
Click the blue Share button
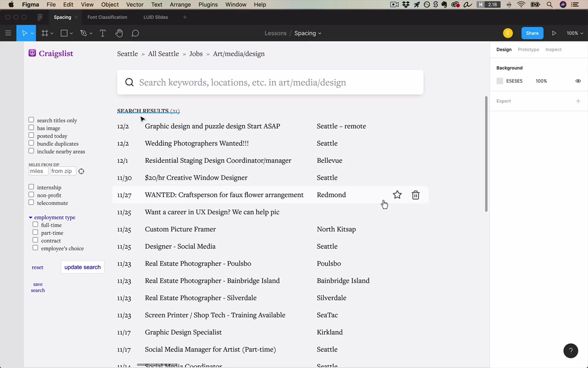tap(532, 33)
